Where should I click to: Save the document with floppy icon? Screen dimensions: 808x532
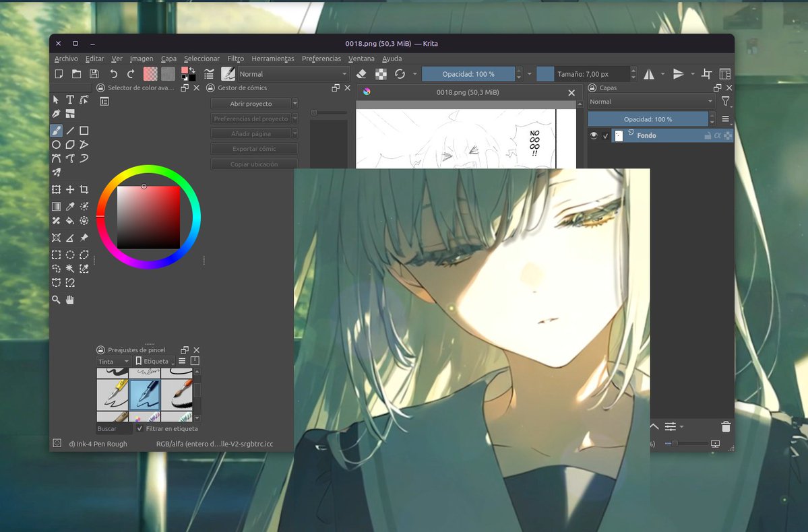click(x=94, y=73)
